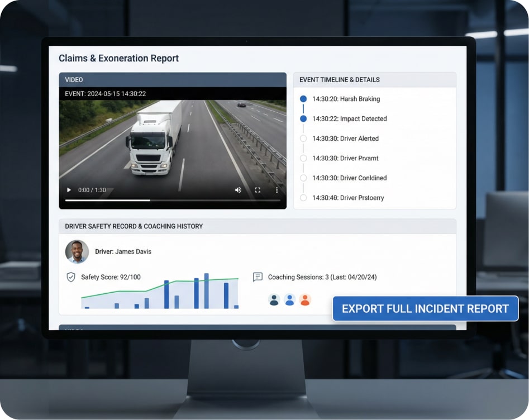Select the dark gray coach avatar
The height and width of the screenshot is (420, 529).
pyautogui.click(x=274, y=300)
